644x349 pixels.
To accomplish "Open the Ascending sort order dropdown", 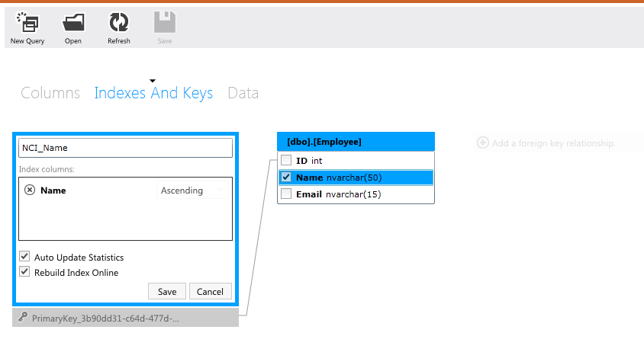I will (x=192, y=191).
